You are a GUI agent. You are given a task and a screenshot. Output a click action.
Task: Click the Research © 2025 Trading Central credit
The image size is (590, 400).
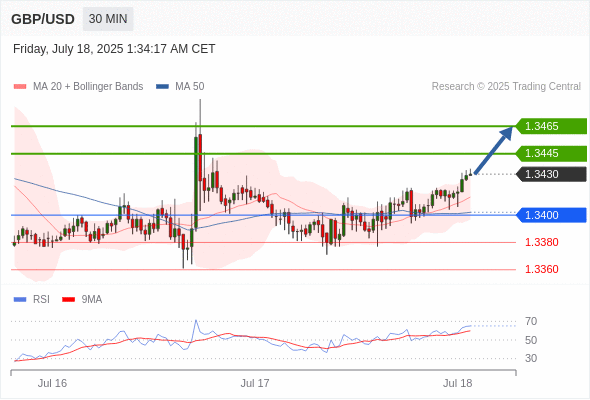[506, 87]
